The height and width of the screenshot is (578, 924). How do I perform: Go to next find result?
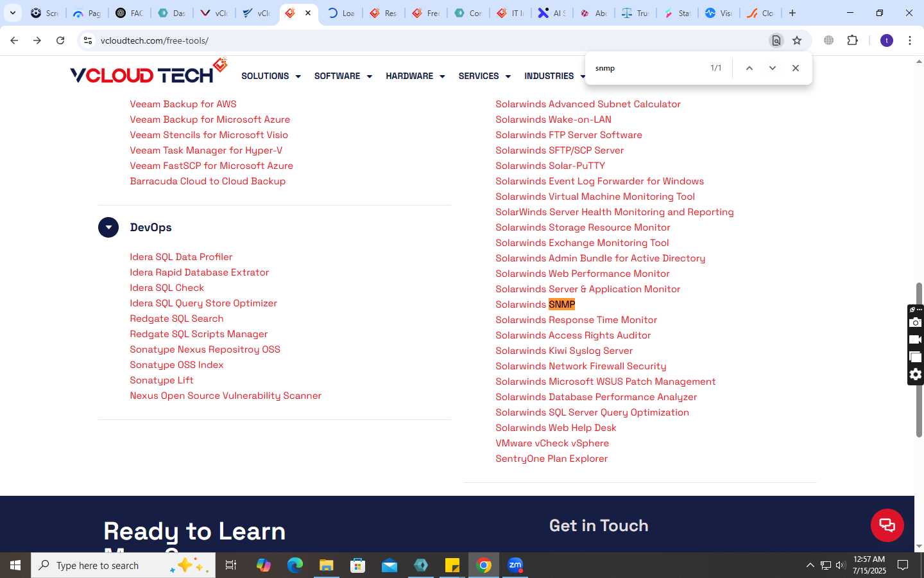tap(773, 68)
